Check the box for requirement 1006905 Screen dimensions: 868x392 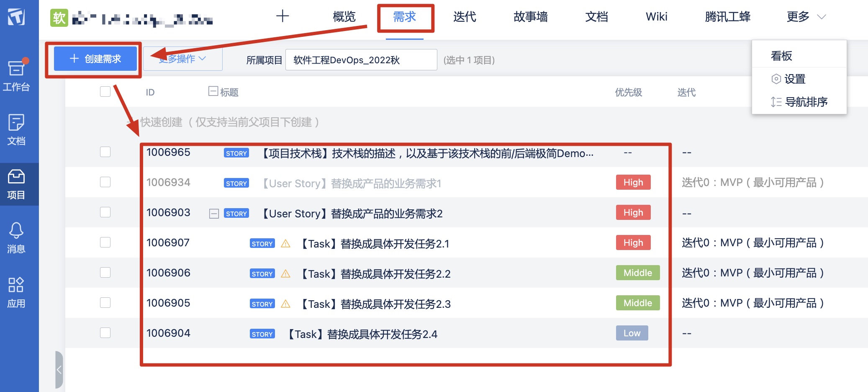pos(105,303)
